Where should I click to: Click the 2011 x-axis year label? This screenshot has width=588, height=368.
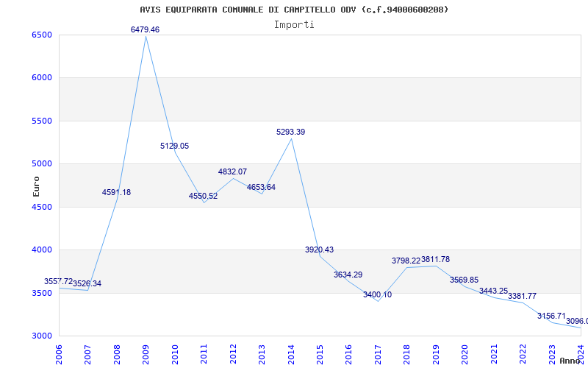click(204, 355)
